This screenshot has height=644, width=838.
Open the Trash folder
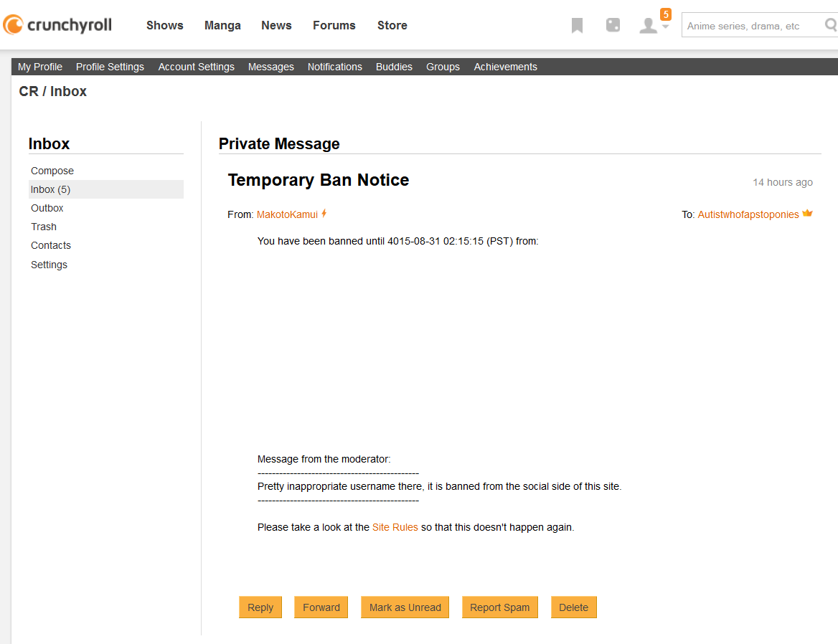[44, 227]
